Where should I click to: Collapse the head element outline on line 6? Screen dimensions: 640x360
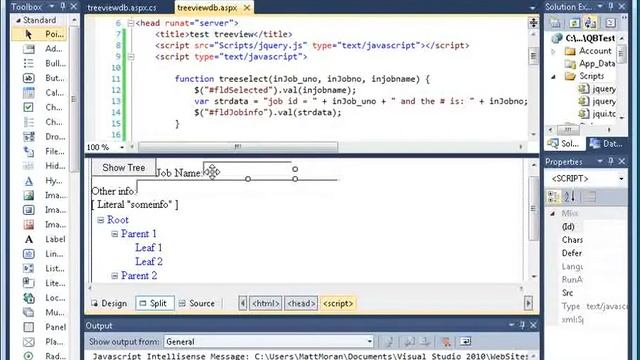pyautogui.click(x=131, y=23)
